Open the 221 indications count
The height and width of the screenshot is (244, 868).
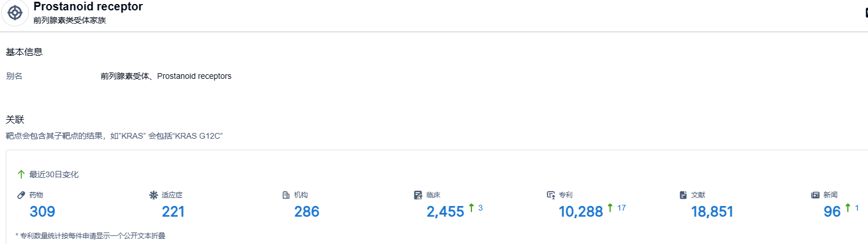(173, 212)
